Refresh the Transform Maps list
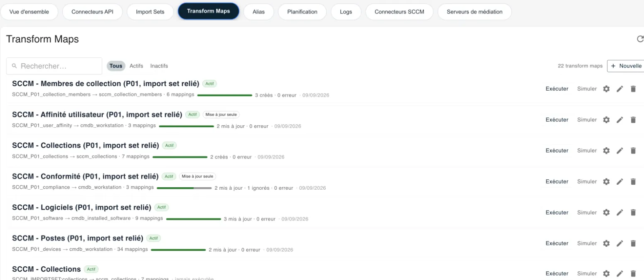 point(640,39)
